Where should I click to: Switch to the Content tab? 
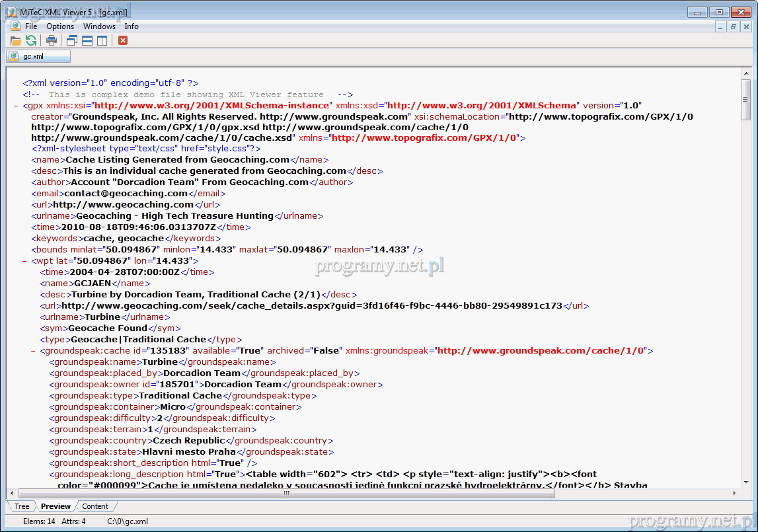(x=95, y=506)
